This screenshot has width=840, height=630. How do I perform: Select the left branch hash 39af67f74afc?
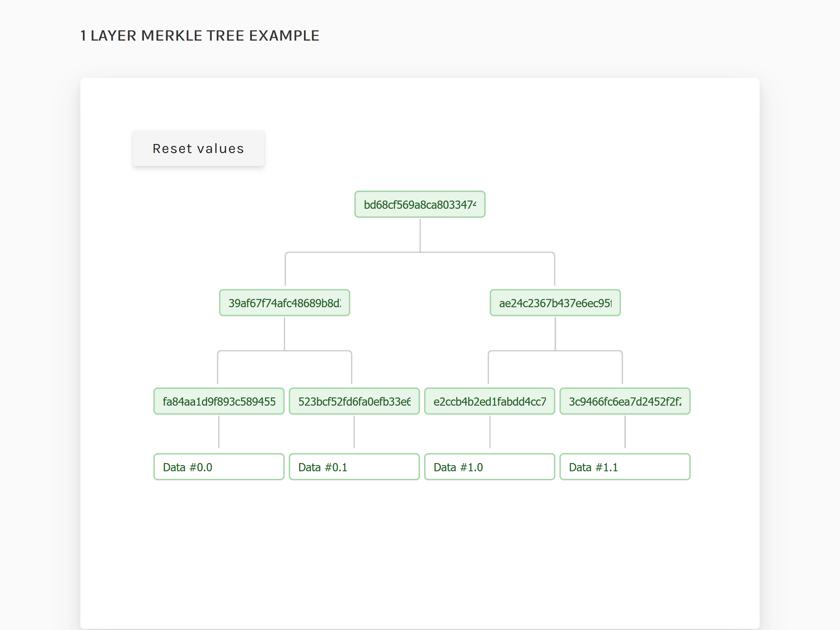[x=284, y=303]
